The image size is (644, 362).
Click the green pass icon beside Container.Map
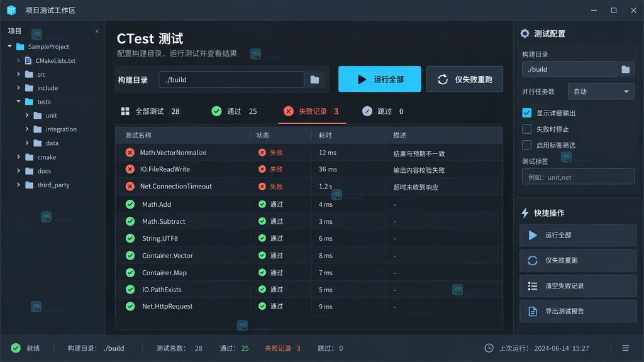130,273
